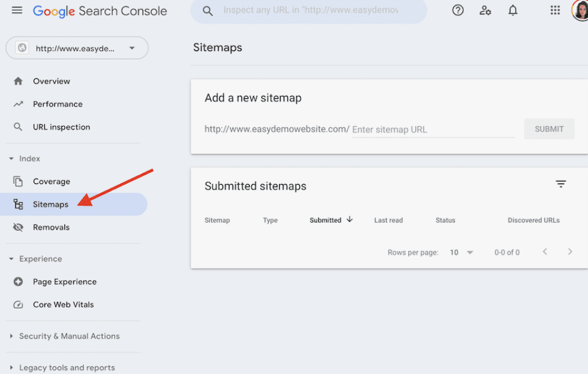Go to next page of sitemaps
The image size is (588, 374).
570,252
